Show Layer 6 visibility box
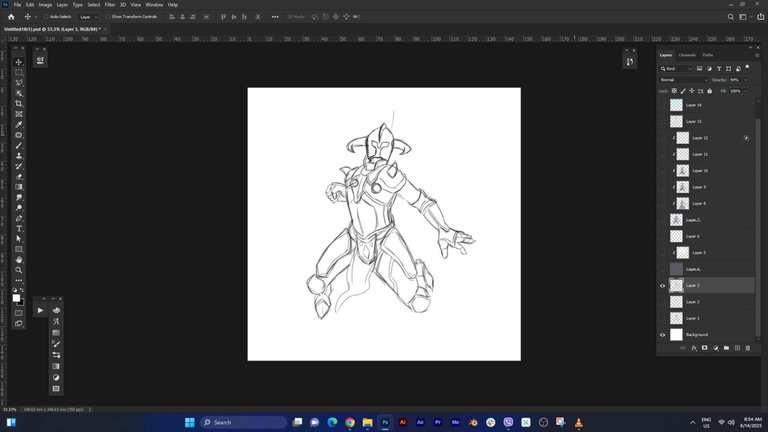The image size is (768, 432). point(662,236)
